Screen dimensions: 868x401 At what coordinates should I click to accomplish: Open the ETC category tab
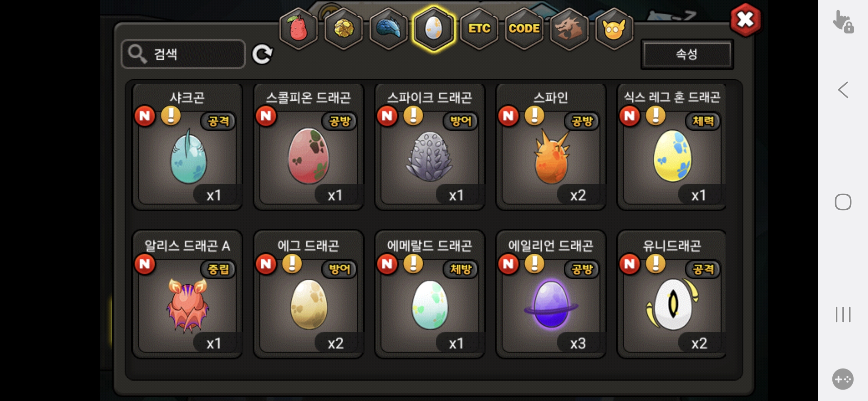[479, 29]
